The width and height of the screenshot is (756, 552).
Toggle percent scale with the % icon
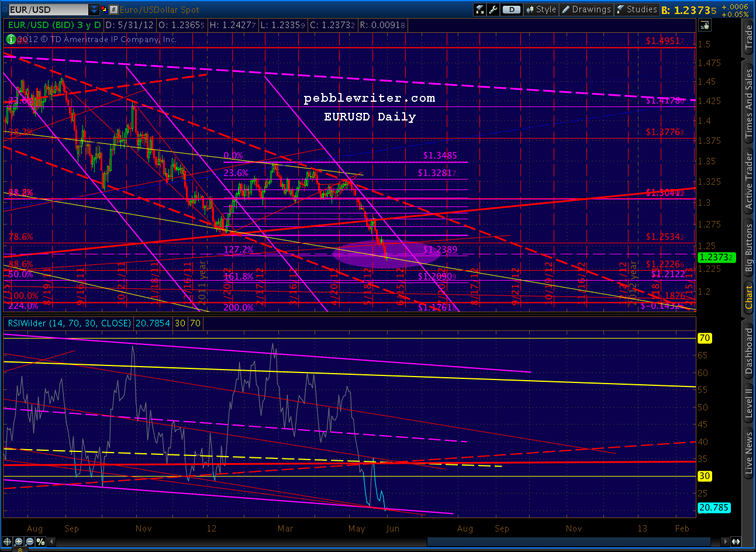pos(40,541)
